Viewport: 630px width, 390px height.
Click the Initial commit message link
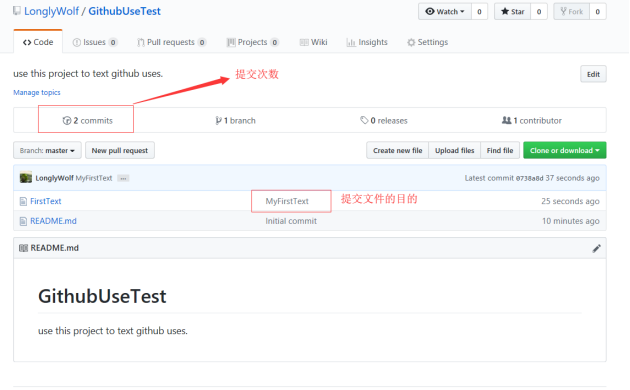[291, 221]
